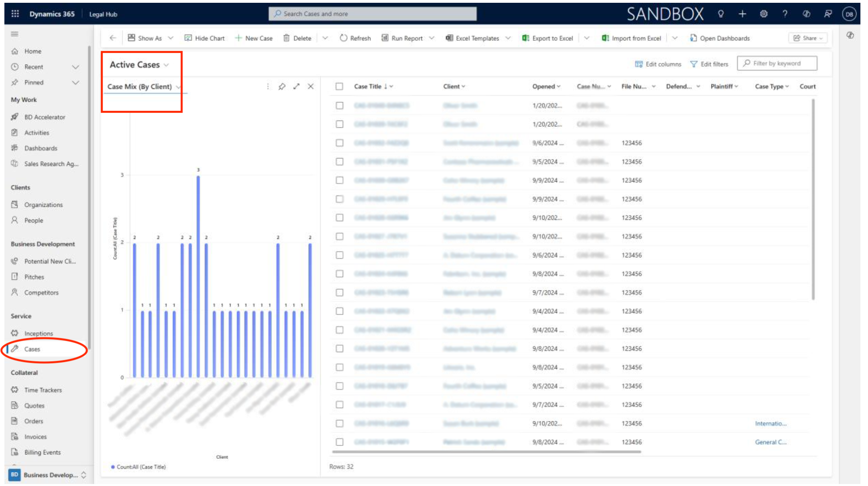
Task: Check the first case row checkbox
Action: 339,106
